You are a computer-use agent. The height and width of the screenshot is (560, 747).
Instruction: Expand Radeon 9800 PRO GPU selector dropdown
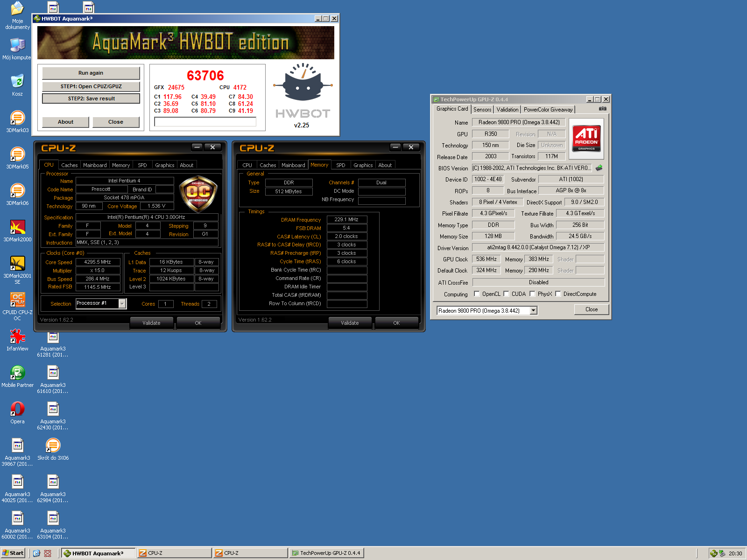coord(534,310)
